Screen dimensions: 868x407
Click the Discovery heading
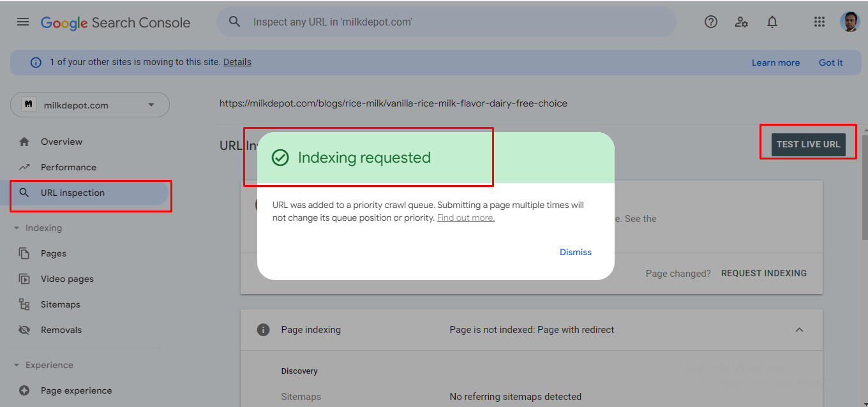click(299, 371)
